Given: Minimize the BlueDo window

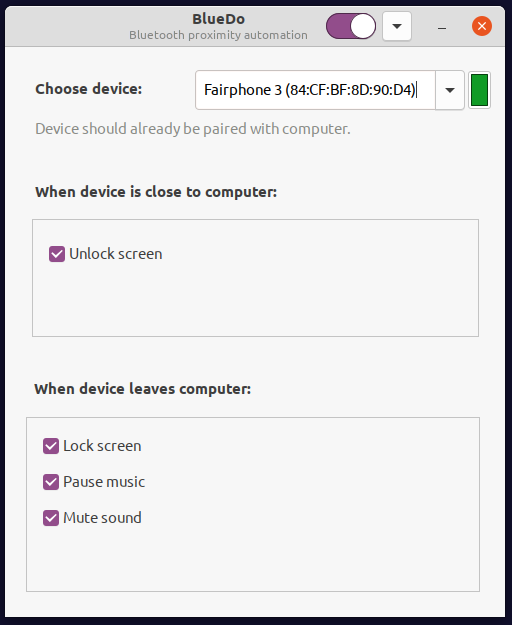Looking at the screenshot, I should pos(441,27).
